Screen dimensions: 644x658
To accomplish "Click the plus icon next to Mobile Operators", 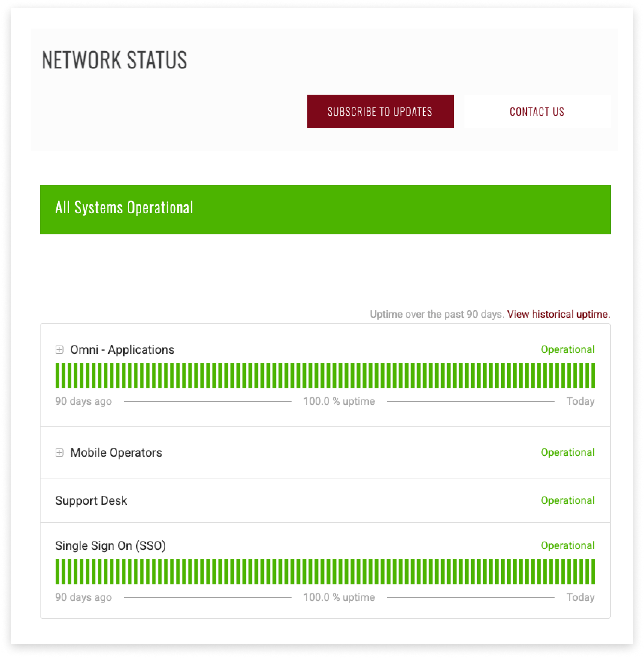I will 59,453.
